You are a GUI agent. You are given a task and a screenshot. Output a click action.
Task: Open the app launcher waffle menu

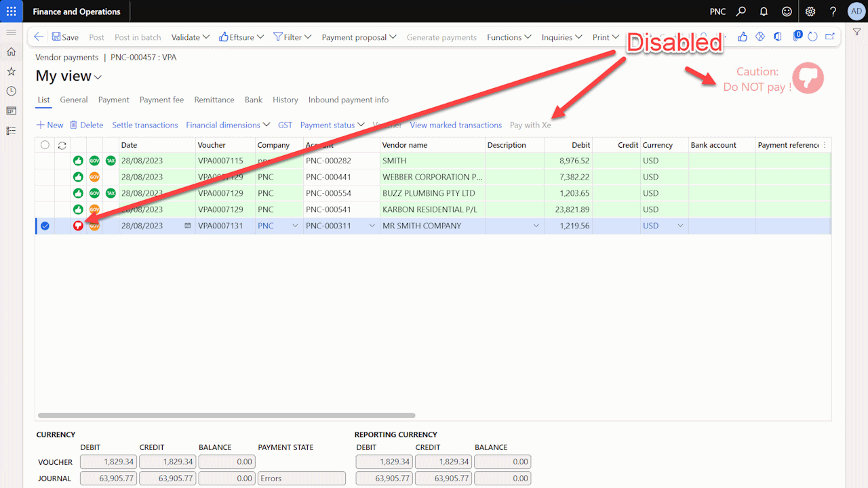point(11,12)
